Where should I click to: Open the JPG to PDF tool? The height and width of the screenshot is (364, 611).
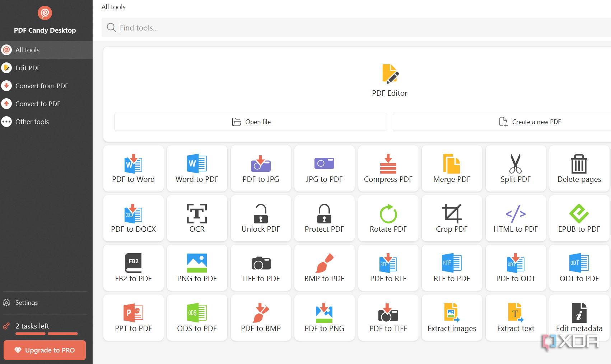[x=324, y=168]
